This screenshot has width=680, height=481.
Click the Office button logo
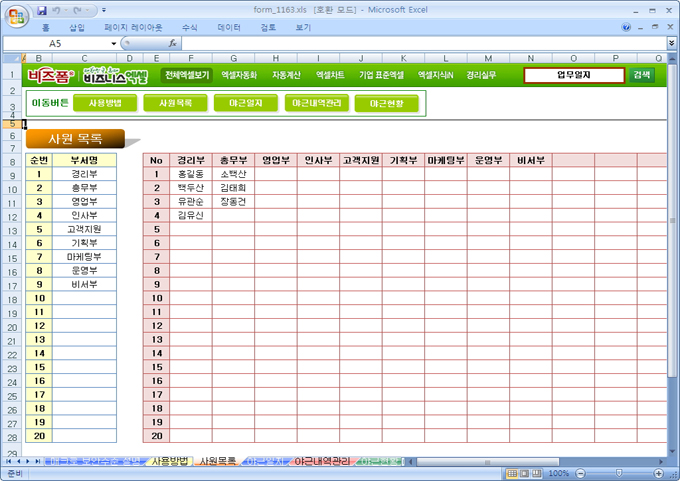pos(16,14)
